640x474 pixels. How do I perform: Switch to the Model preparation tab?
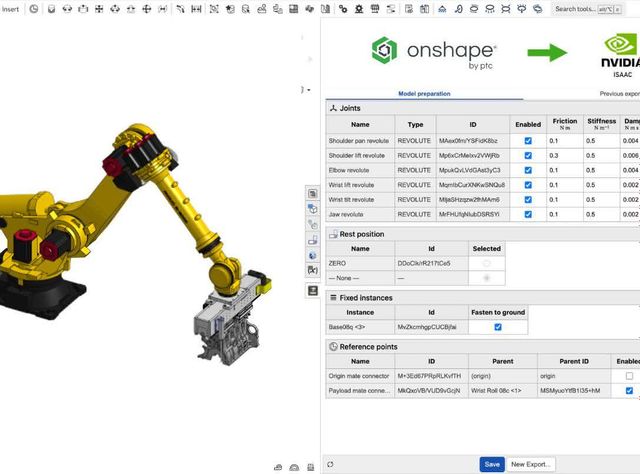click(424, 93)
